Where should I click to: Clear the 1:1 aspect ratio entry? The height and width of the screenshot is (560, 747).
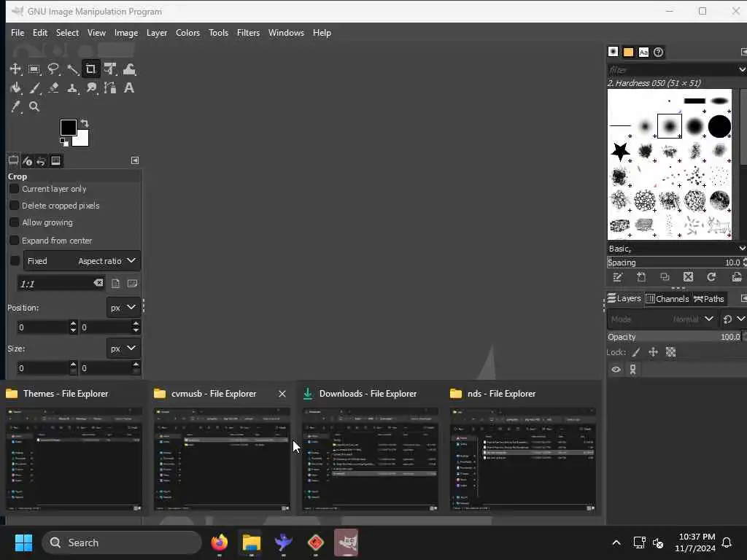pyautogui.click(x=98, y=284)
